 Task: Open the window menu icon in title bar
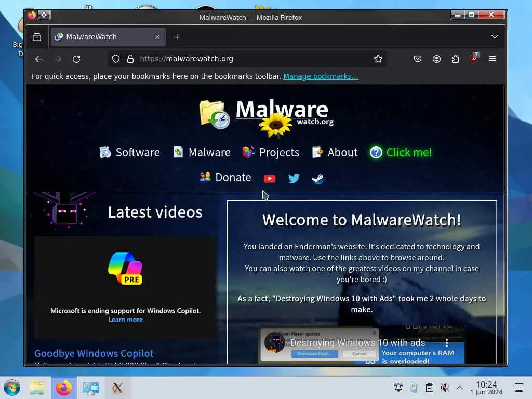click(x=44, y=15)
